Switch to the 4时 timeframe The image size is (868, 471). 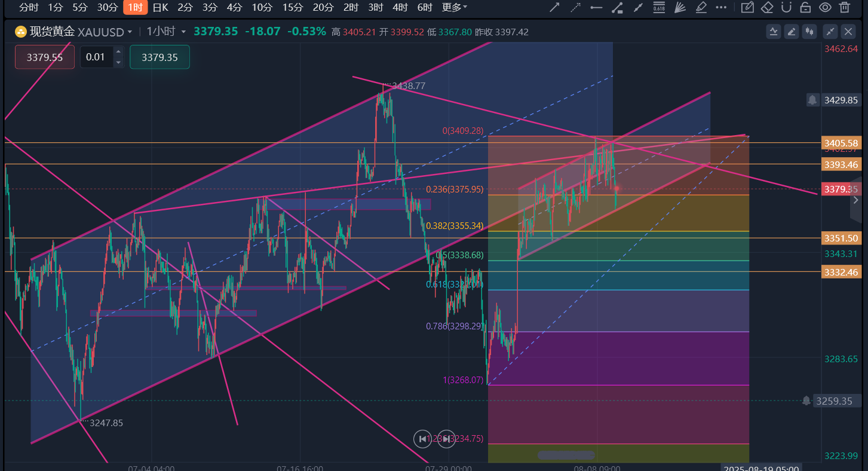(x=400, y=7)
